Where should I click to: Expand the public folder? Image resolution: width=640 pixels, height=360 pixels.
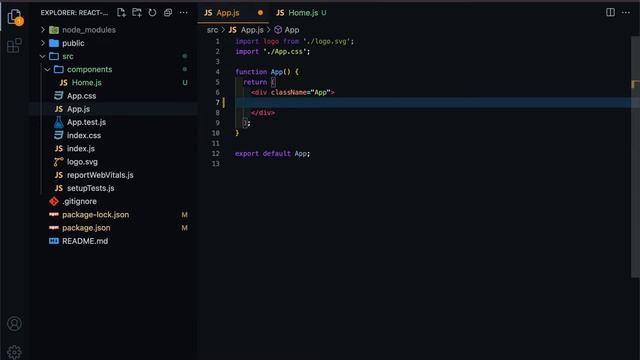point(43,43)
